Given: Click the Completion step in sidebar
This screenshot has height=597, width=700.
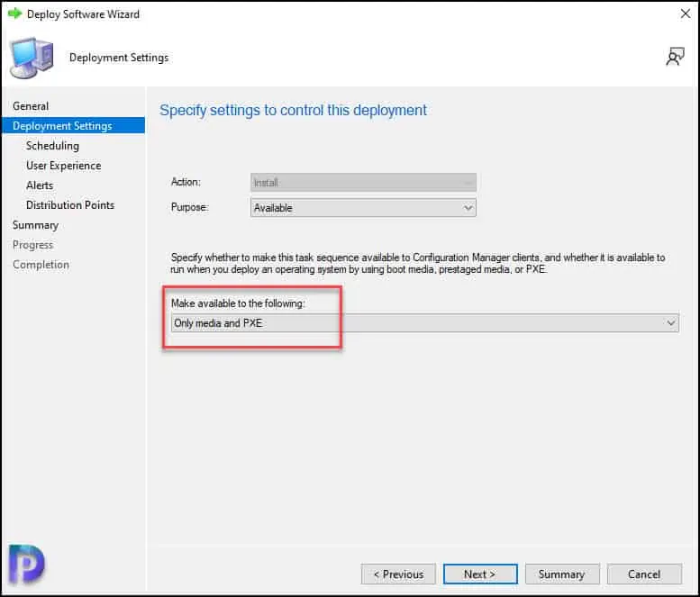Looking at the screenshot, I should click(41, 265).
